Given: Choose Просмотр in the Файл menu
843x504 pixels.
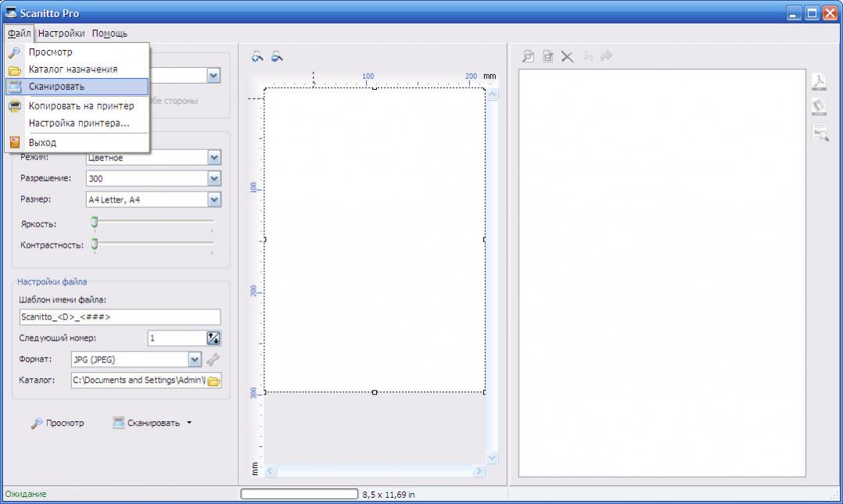Looking at the screenshot, I should pyautogui.click(x=77, y=52).
